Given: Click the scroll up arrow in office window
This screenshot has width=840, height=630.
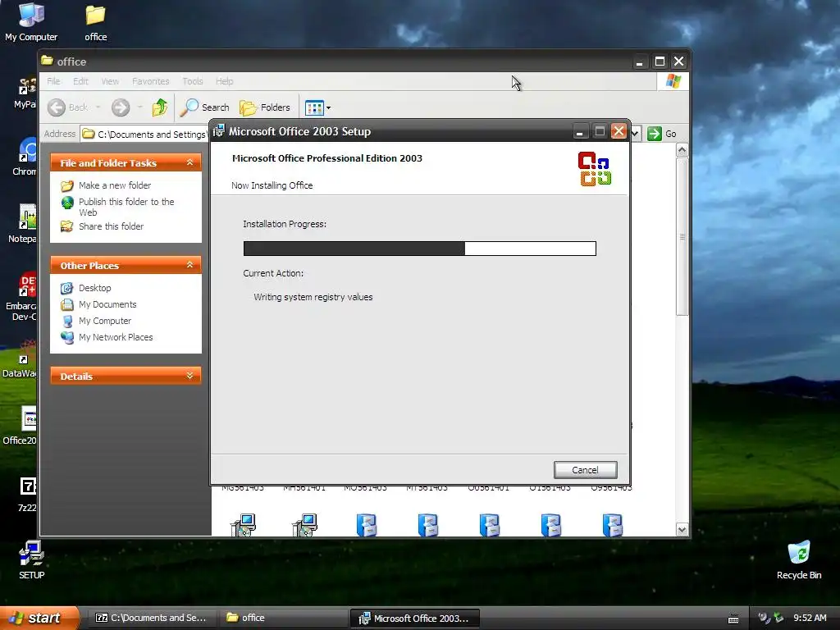Looking at the screenshot, I should pos(682,150).
